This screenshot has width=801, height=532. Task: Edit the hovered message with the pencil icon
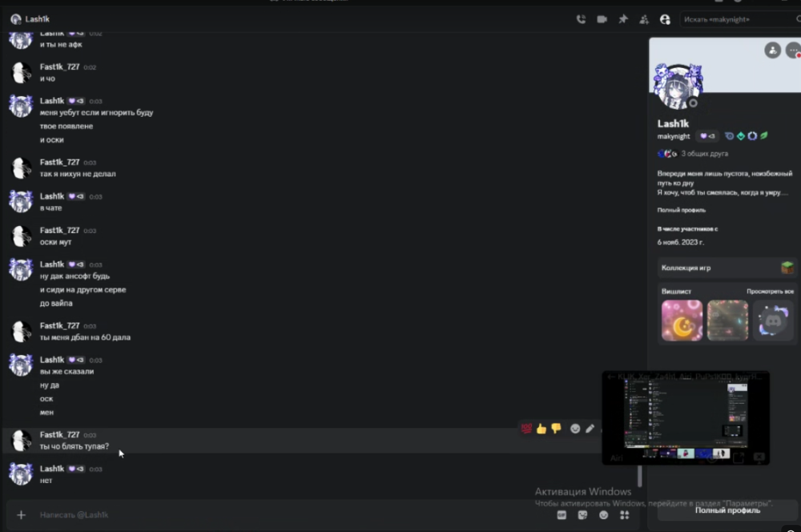[x=590, y=429]
